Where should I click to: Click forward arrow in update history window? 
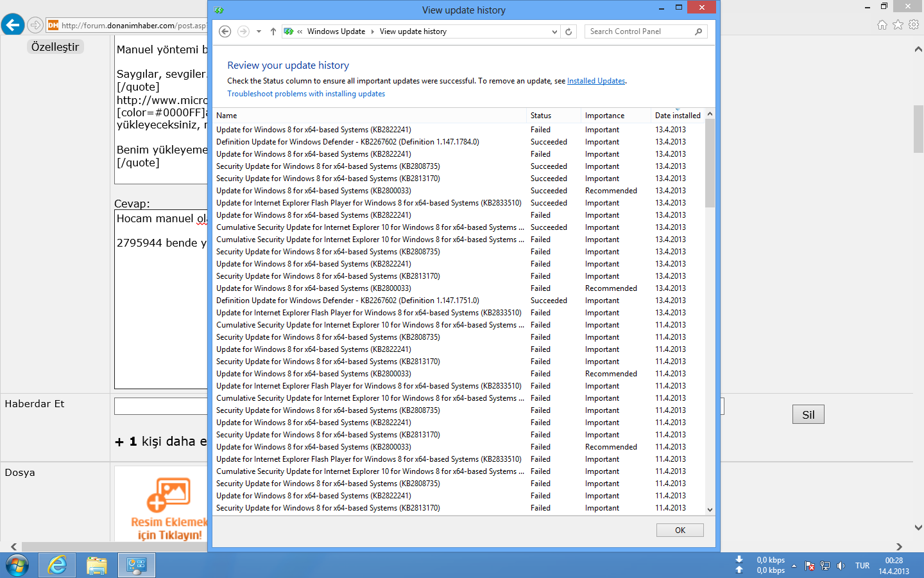[243, 31]
